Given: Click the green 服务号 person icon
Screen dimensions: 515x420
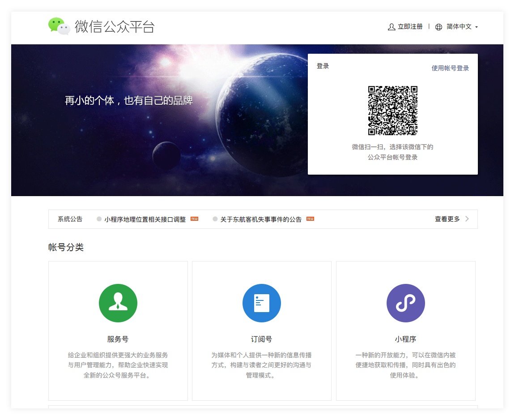Looking at the screenshot, I should [x=118, y=303].
